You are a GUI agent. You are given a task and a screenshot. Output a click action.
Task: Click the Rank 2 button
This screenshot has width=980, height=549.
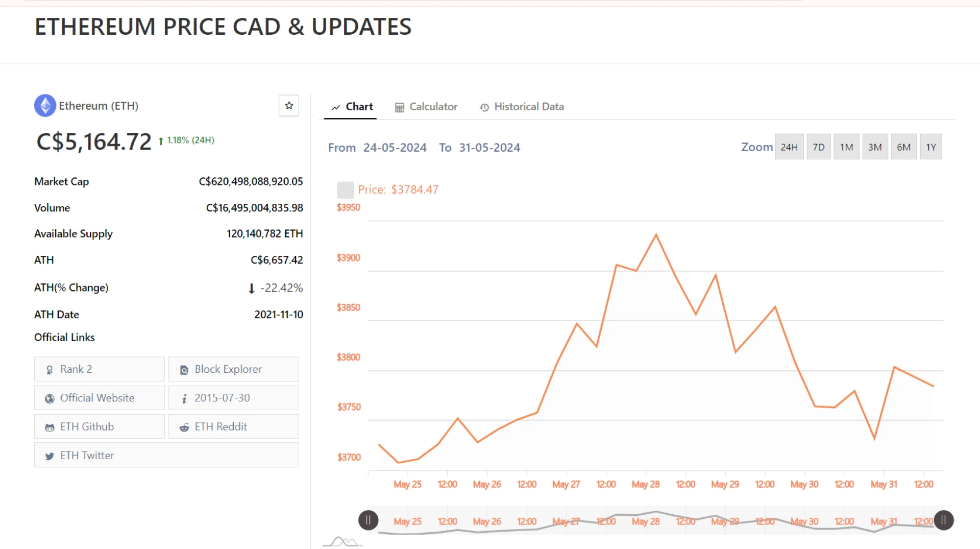click(99, 369)
